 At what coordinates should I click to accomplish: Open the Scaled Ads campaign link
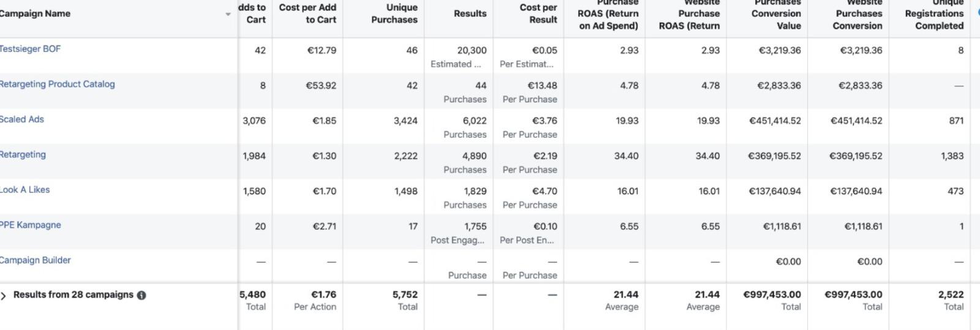21,119
